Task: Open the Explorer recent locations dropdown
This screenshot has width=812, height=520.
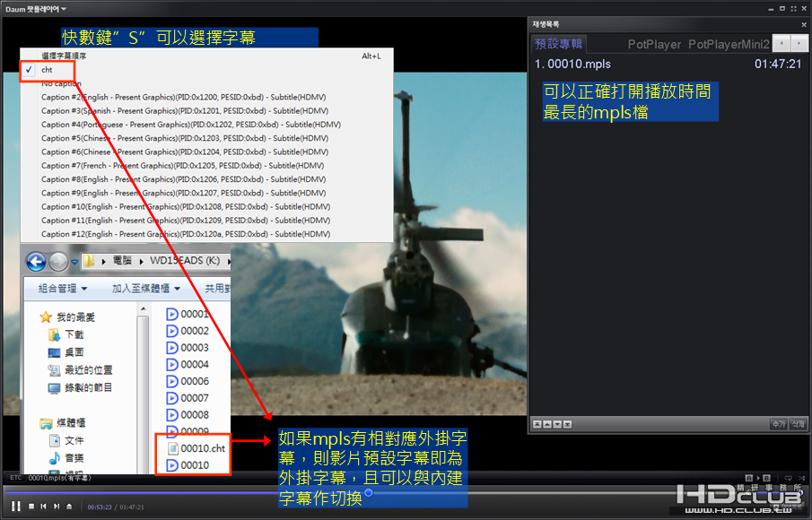Action: (74, 262)
